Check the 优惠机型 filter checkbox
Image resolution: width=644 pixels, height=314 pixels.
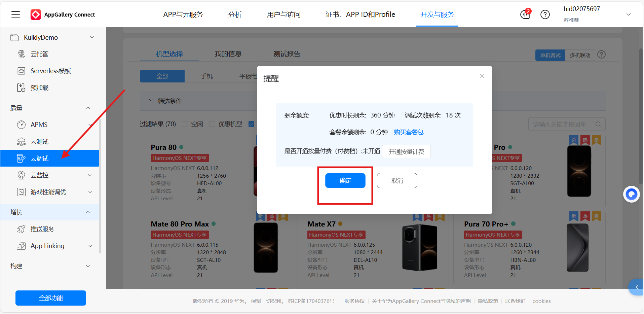212,124
